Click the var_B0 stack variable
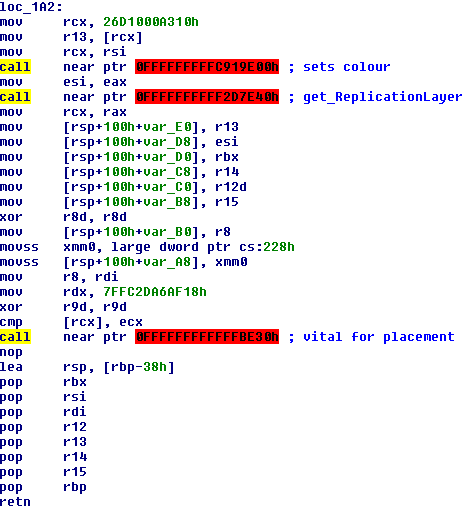465x510 pixels. click(168, 232)
